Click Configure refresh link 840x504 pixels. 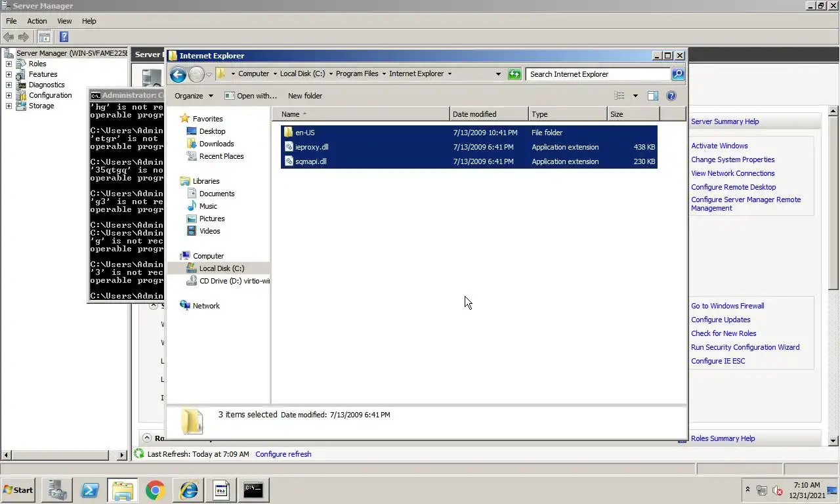[x=283, y=454]
